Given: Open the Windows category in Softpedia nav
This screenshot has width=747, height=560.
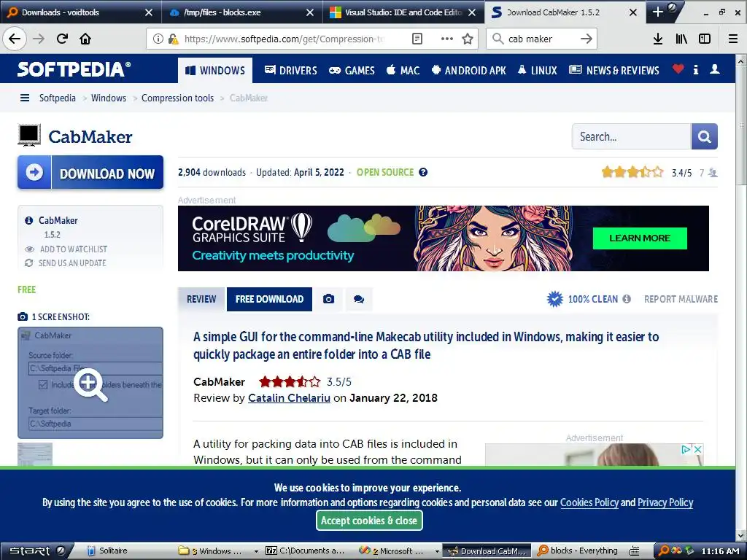Looking at the screenshot, I should point(215,71).
